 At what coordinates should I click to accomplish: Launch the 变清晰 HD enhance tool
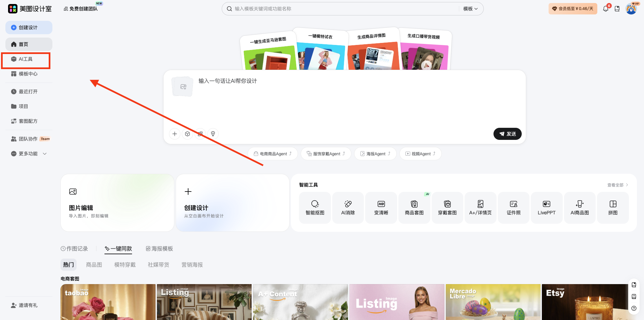coord(381,207)
